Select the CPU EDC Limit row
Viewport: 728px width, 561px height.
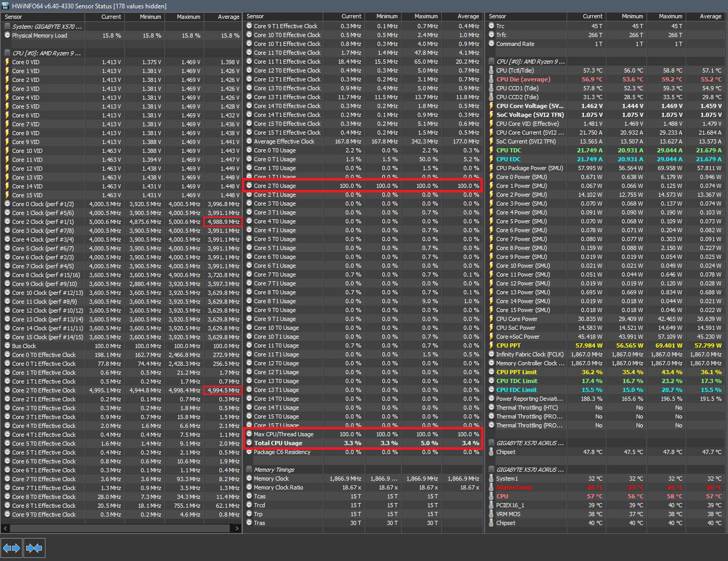pos(606,390)
